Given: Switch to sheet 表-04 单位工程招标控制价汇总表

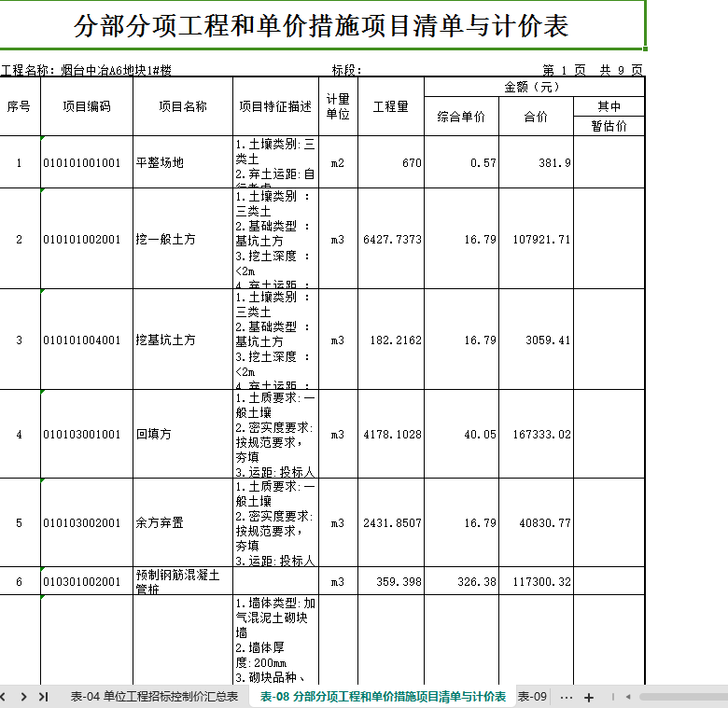Looking at the screenshot, I should tap(154, 697).
